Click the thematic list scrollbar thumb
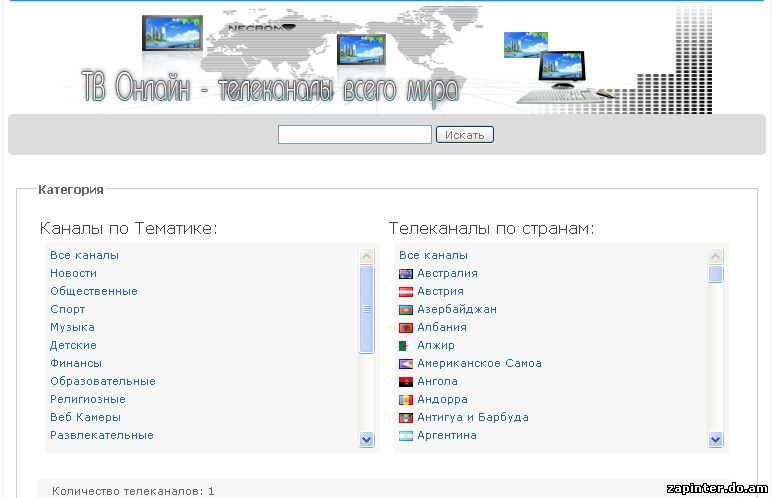The height and width of the screenshot is (498, 773). click(x=366, y=310)
